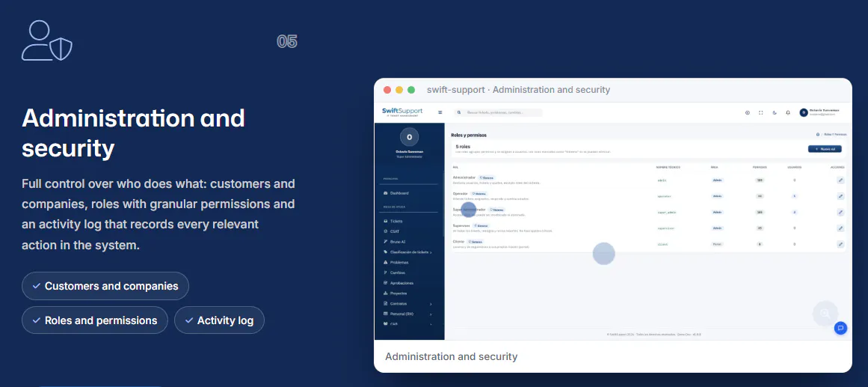Click the large O avatar in the sidebar

coord(410,137)
